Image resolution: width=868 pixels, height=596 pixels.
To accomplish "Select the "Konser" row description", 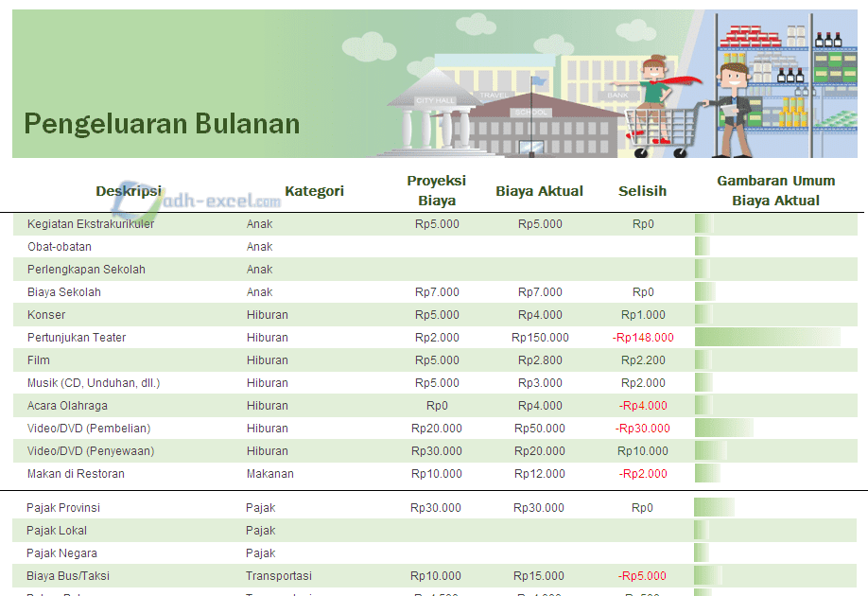I will (46, 314).
